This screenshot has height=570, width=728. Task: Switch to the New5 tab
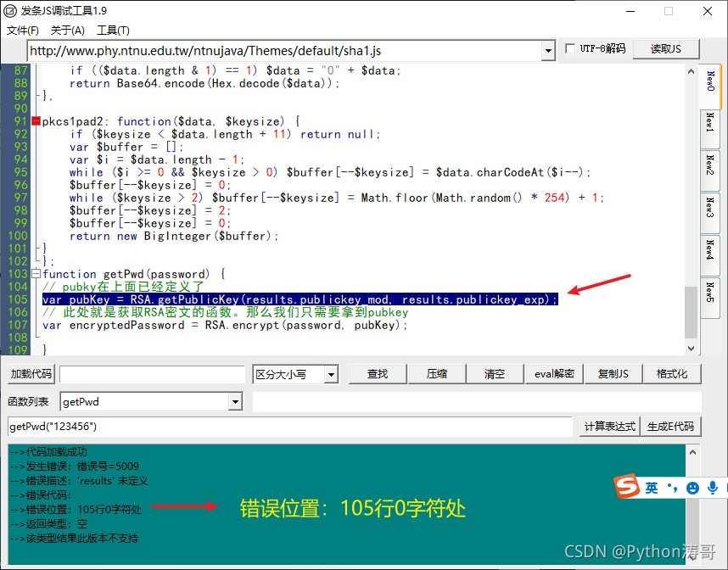[710, 298]
